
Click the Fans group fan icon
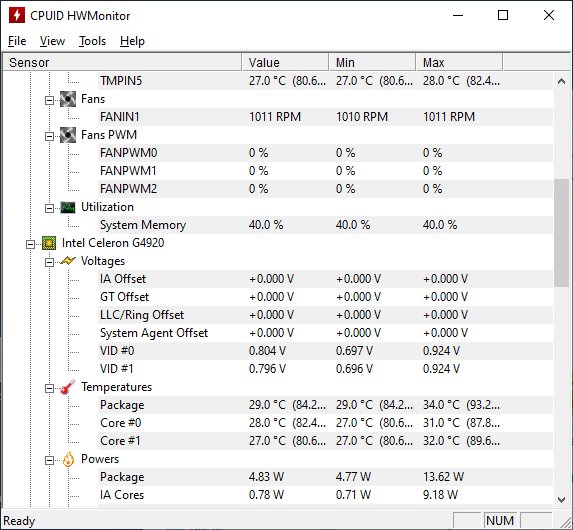tap(68, 99)
